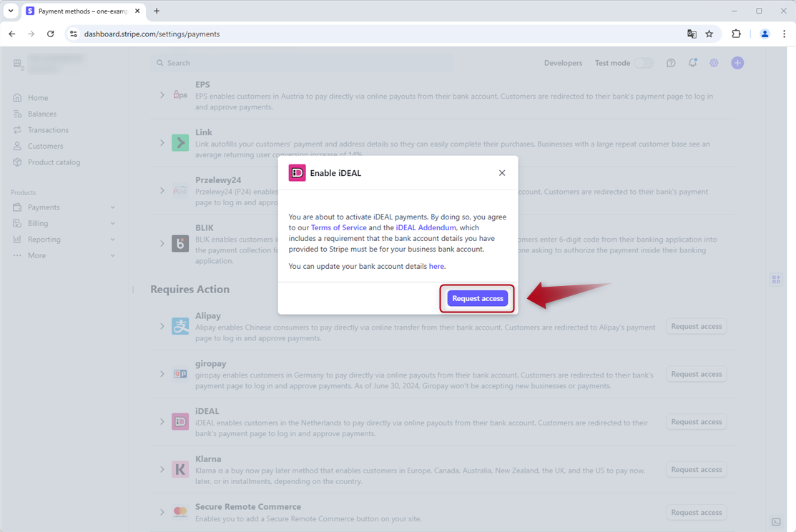This screenshot has width=796, height=532.
Task: Click the giropay logo icon
Action: tap(180, 374)
